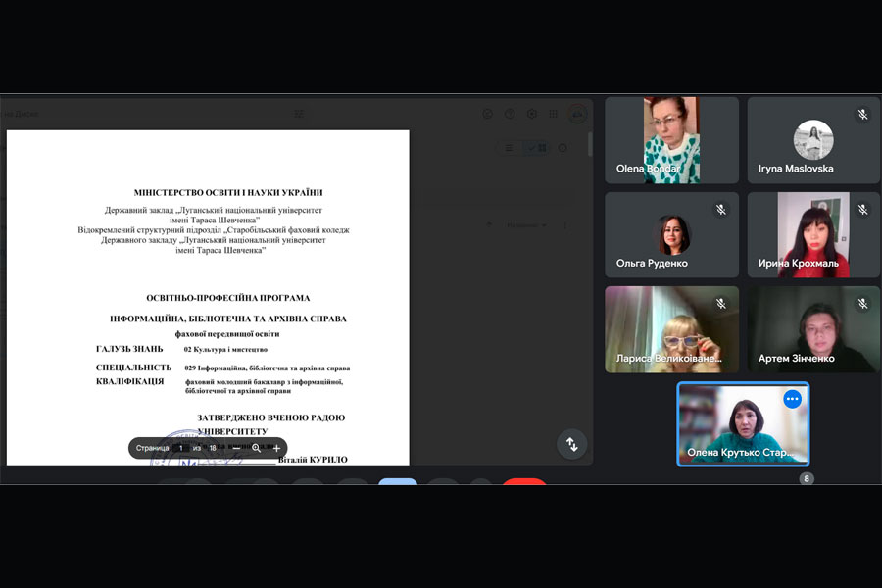Reset zoom with the magnifier icon

tap(257, 449)
